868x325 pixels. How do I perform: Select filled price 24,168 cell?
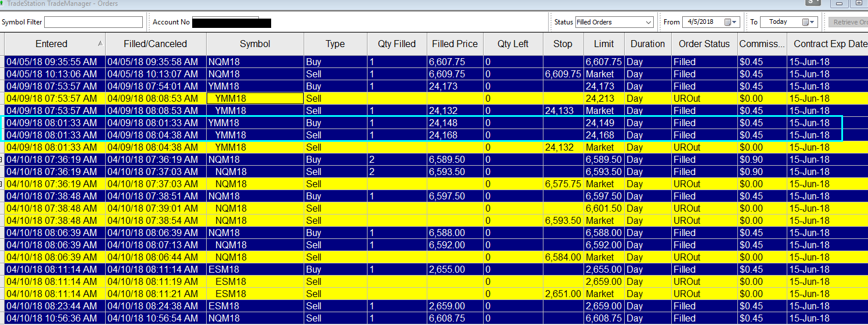click(x=455, y=135)
